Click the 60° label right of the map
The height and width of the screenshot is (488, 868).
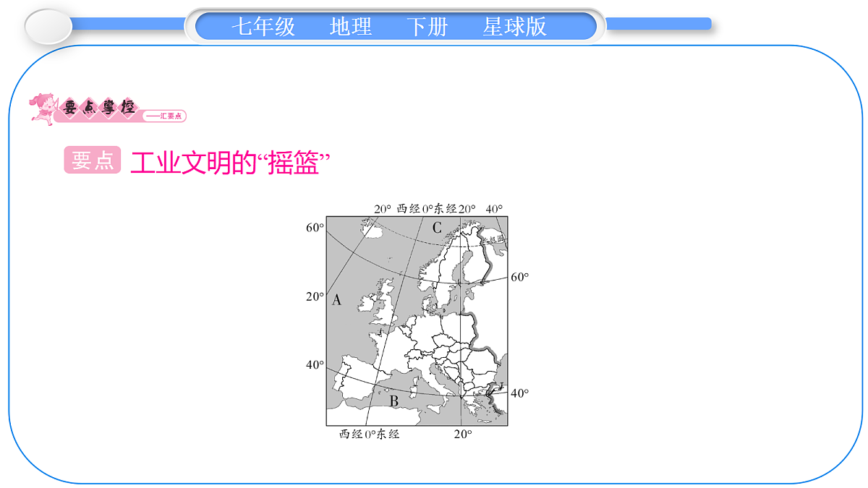520,277
